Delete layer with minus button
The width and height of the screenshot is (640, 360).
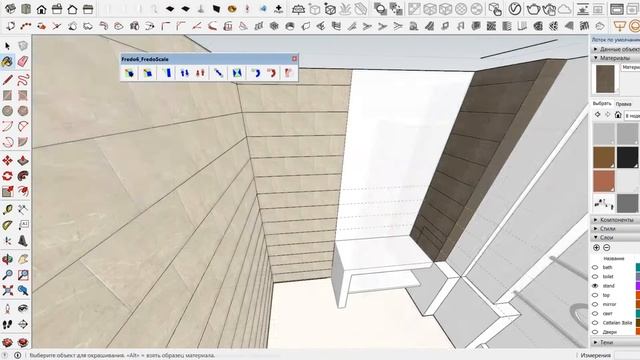tap(607, 248)
